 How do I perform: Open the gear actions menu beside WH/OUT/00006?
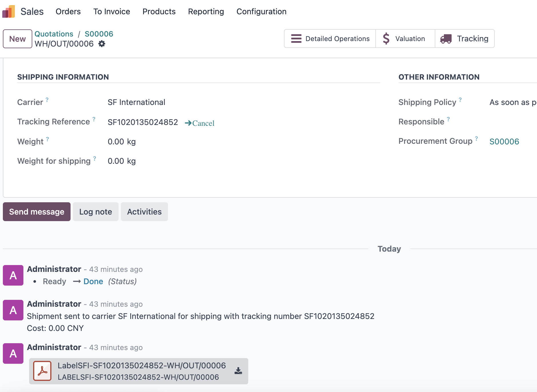click(x=102, y=44)
